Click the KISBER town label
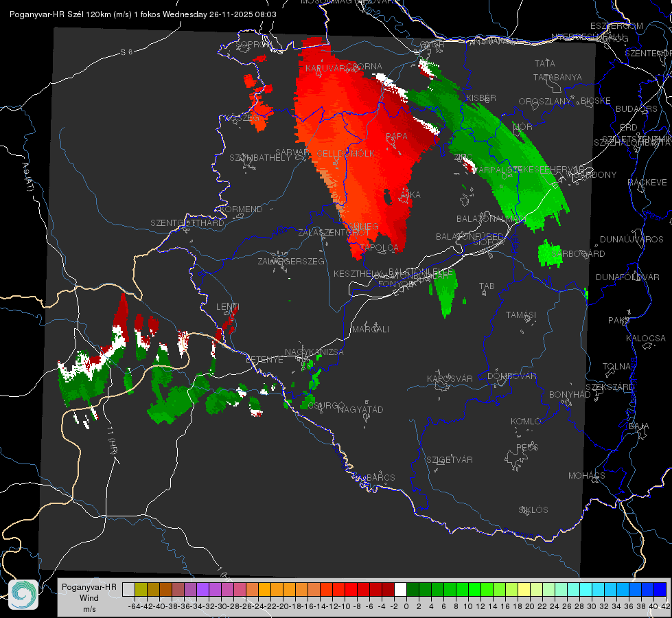672x618 pixels. click(x=481, y=98)
